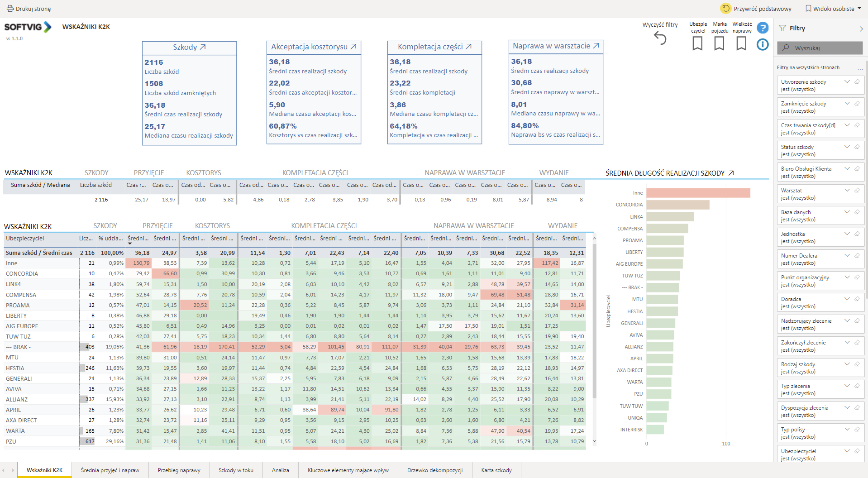Open the Drzewko dekompozycji tab
This screenshot has height=478, width=868.
(434, 470)
